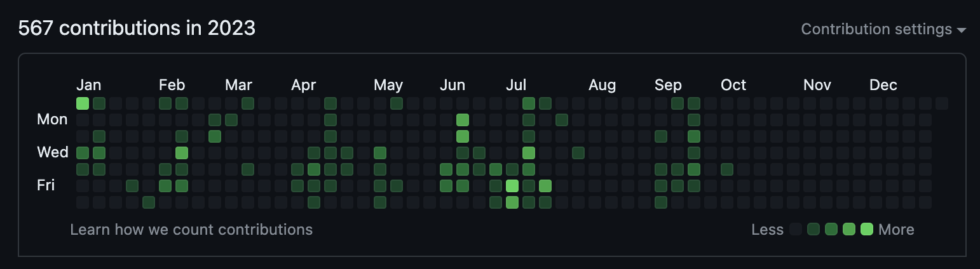Select the Thursday September 21 contribution cell
The width and height of the screenshot is (980, 269).
tap(694, 169)
